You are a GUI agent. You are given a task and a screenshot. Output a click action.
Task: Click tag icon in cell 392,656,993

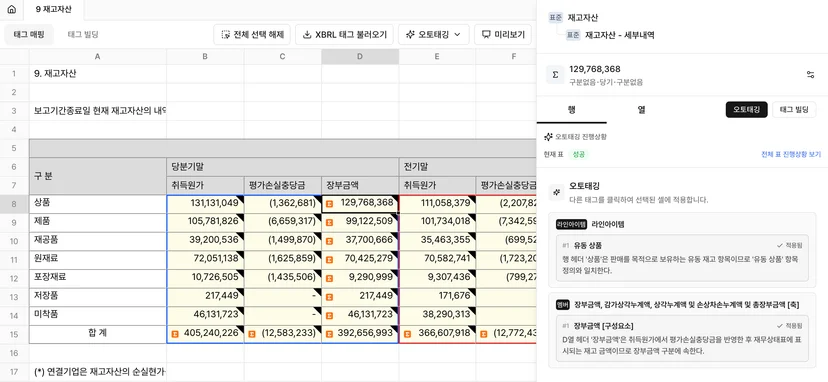(330, 334)
